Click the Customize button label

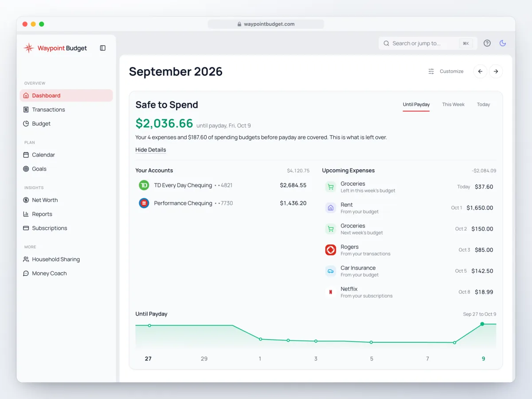click(451, 71)
